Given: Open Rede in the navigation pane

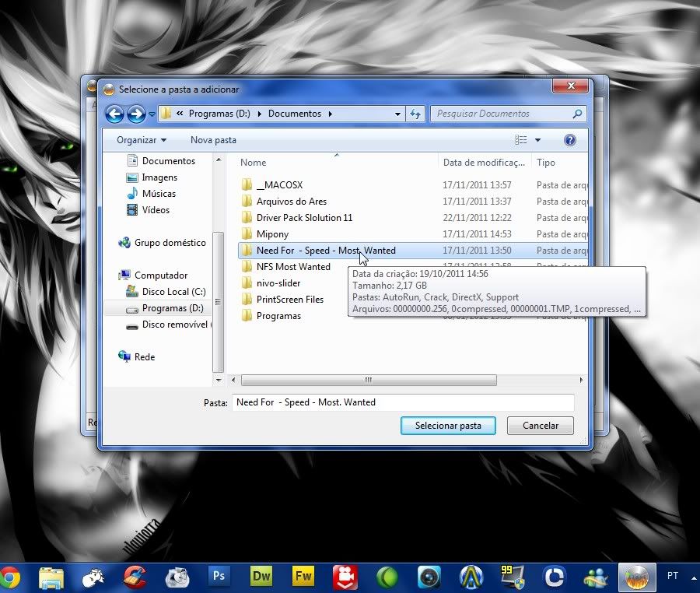Looking at the screenshot, I should point(145,357).
